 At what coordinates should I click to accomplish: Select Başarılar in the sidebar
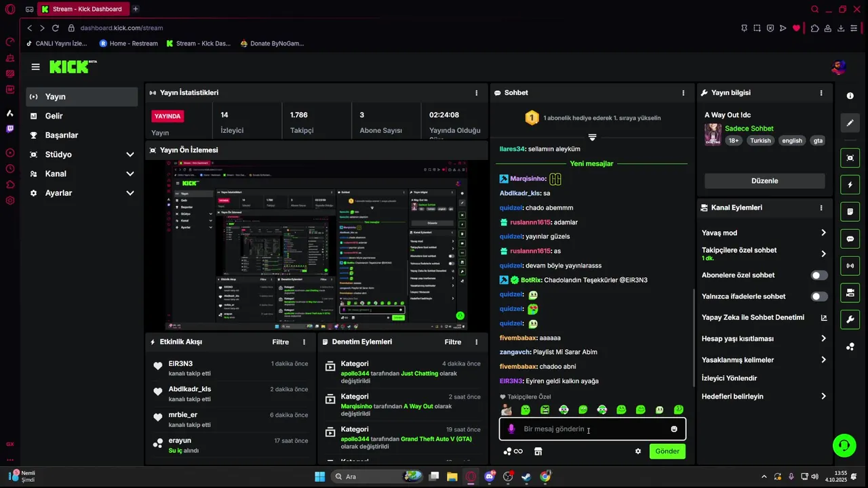tap(82, 135)
